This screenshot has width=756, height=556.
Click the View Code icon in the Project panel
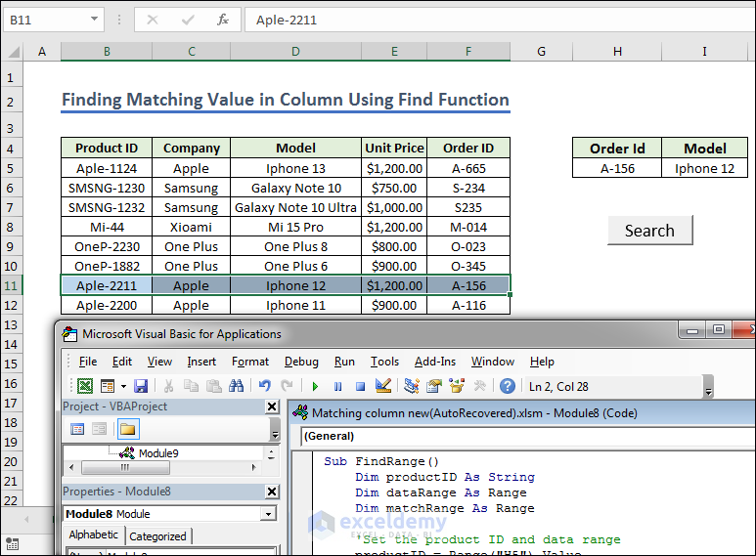77,429
